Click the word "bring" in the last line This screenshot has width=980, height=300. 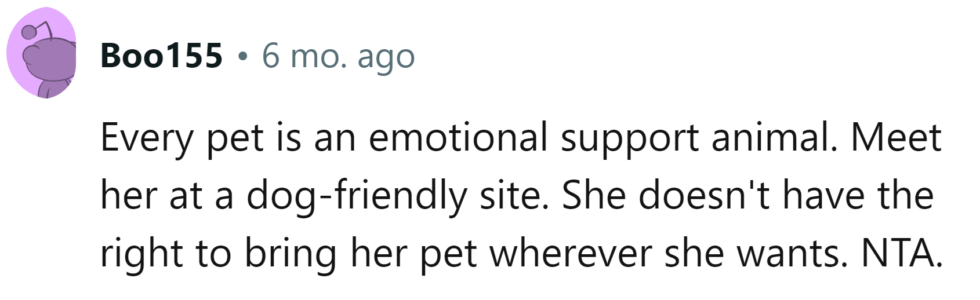coord(290,254)
